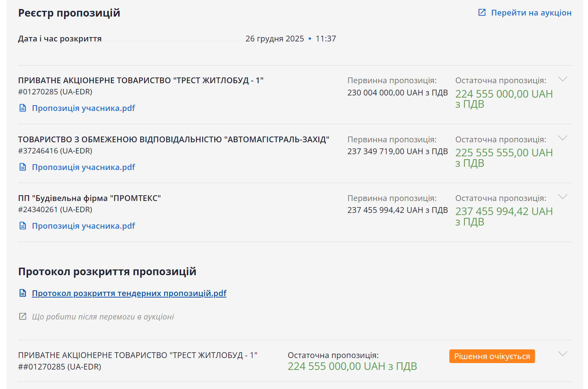Click the document icon for ПРОМТЕКС proposal file
Image resolution: width=588 pixels, height=389 pixels.
pos(23,226)
